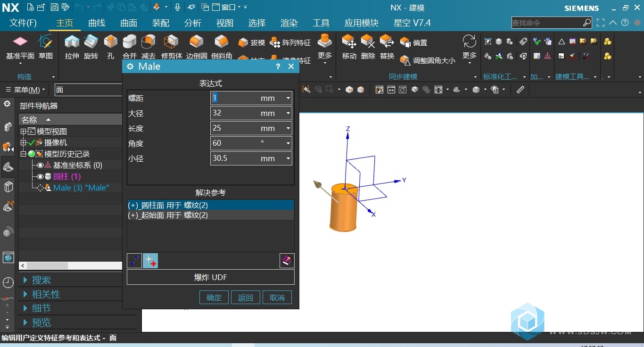The image size is (644, 347).
Task: Open the history clock sidebar icon
Action: [8, 282]
